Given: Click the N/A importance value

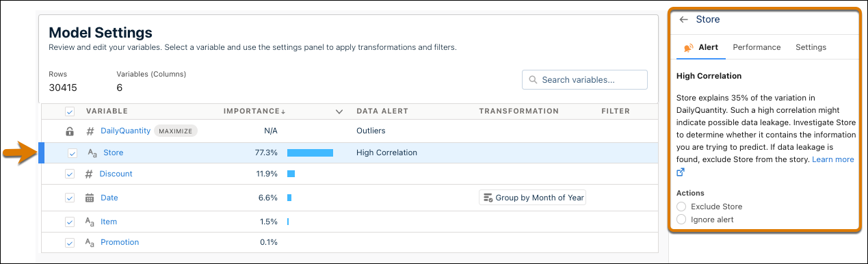Looking at the screenshot, I should click(270, 131).
